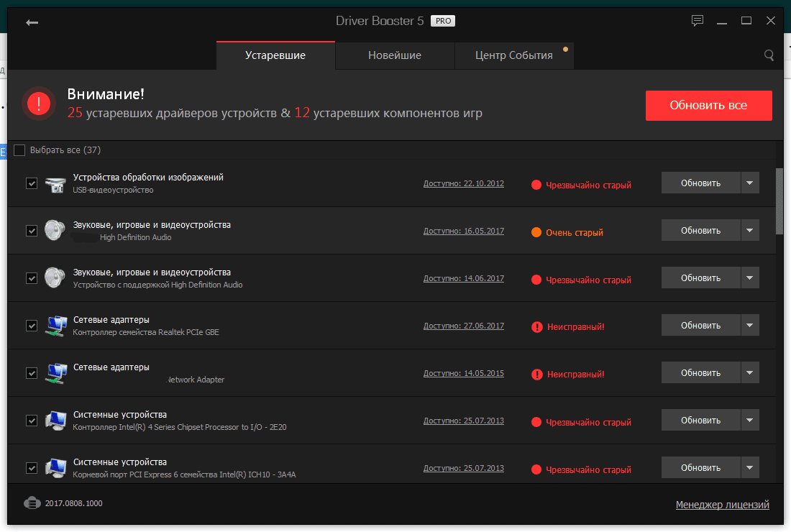Click the USB video device camera icon
The width and height of the screenshot is (791, 532).
pyautogui.click(x=55, y=184)
